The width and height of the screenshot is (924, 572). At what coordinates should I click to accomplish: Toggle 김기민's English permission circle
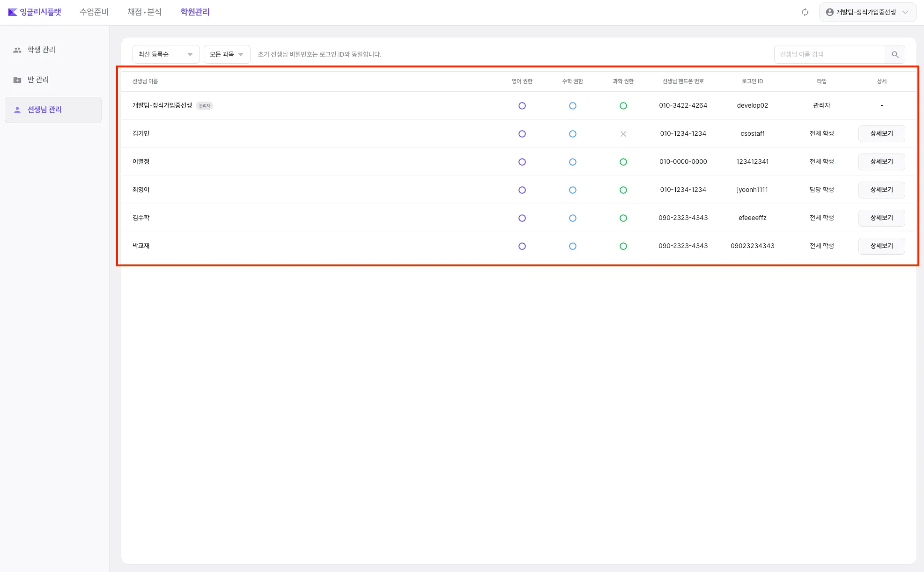pos(522,134)
